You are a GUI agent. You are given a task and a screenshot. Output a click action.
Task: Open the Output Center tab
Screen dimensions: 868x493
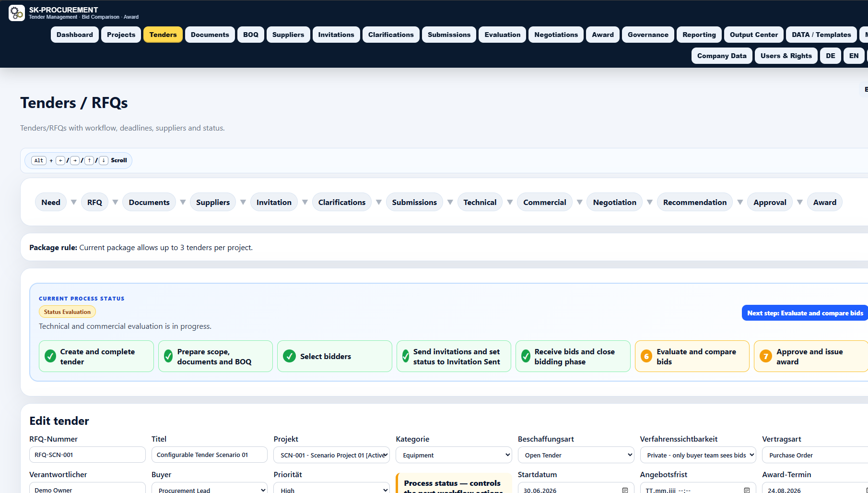[x=754, y=35]
